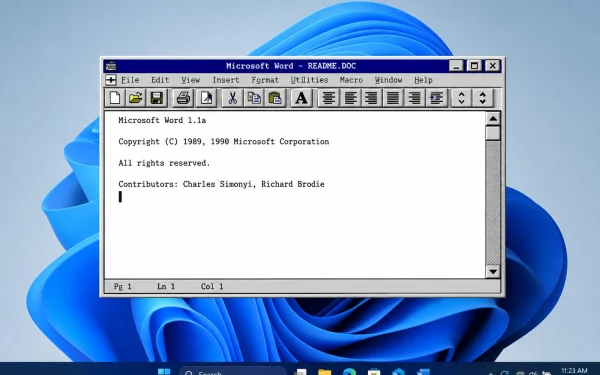This screenshot has height=375, width=600.
Task: Copy using the two-pages toolbar icon
Action: pos(253,98)
